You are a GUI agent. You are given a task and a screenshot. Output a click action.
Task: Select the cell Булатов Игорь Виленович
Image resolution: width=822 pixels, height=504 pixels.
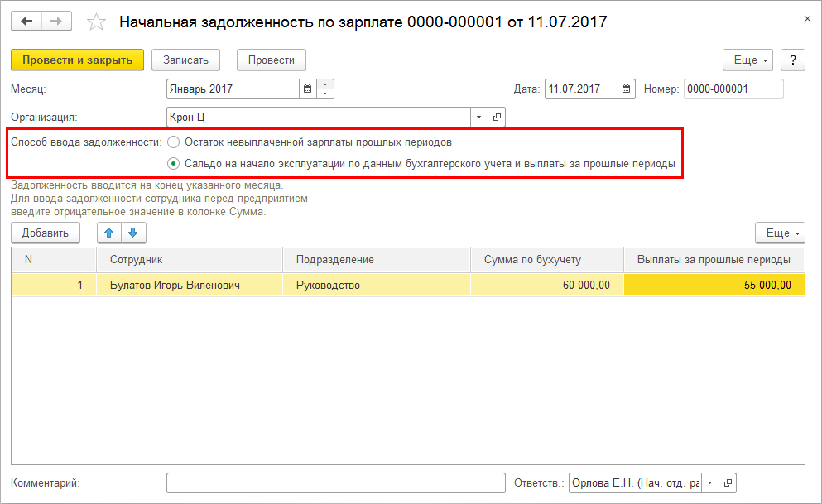(x=190, y=285)
